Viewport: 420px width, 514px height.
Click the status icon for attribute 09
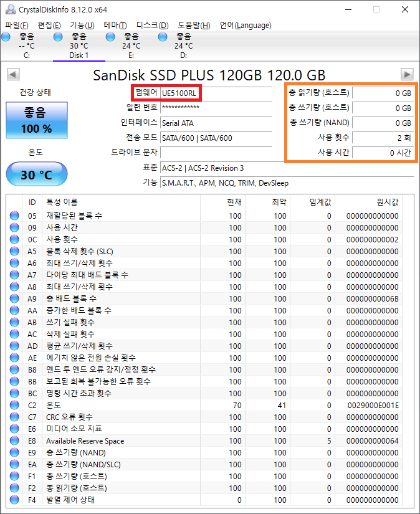point(14,227)
